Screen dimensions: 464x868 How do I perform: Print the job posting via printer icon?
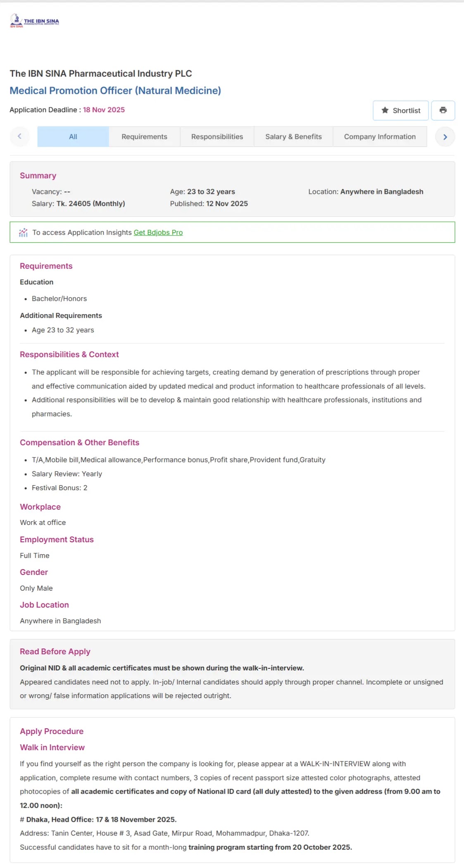point(443,110)
